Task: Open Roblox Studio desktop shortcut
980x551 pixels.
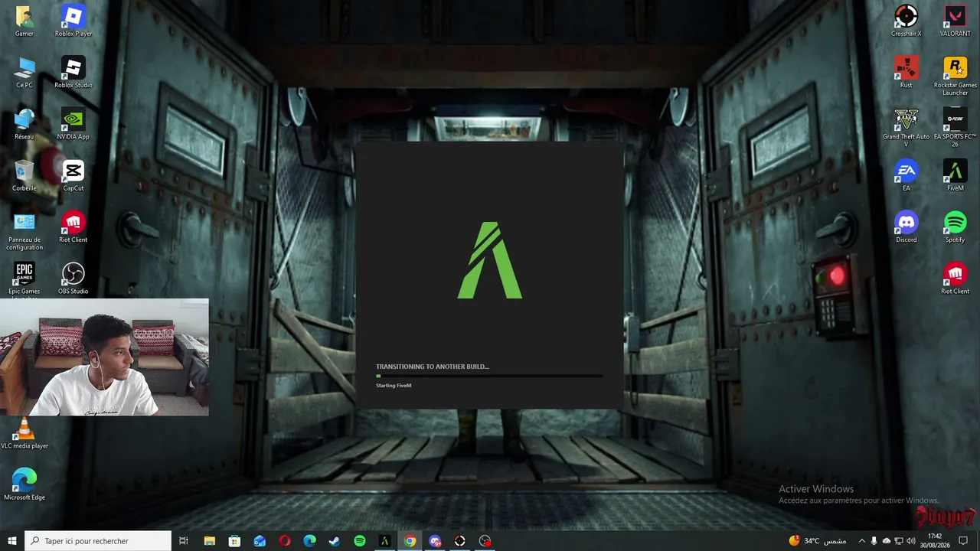Action: click(x=73, y=72)
